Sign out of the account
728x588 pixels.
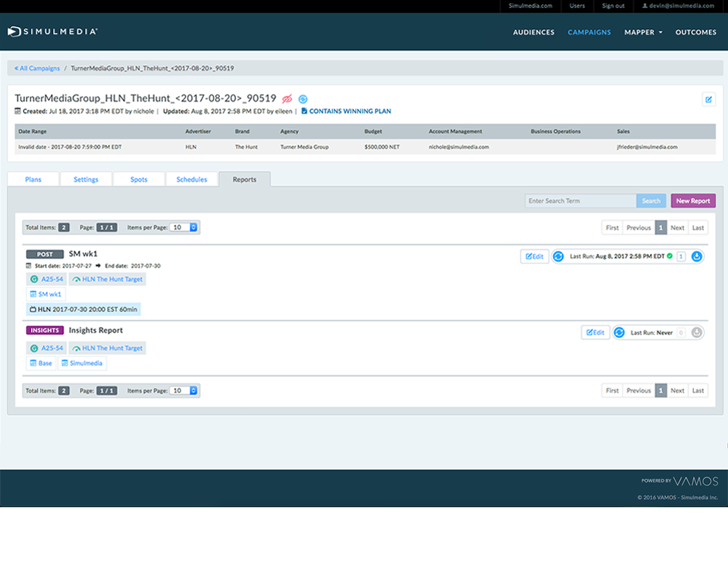[x=613, y=6]
